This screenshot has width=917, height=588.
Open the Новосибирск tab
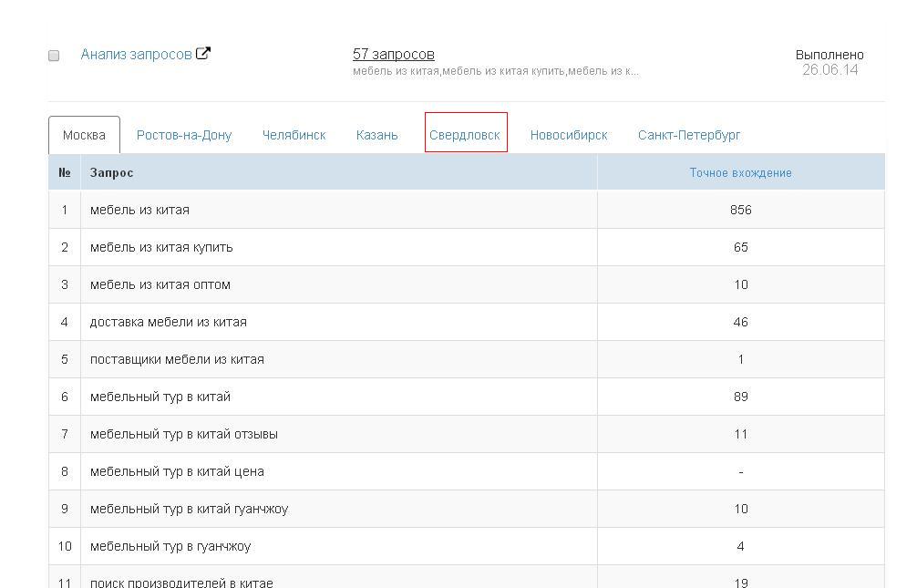coord(569,135)
